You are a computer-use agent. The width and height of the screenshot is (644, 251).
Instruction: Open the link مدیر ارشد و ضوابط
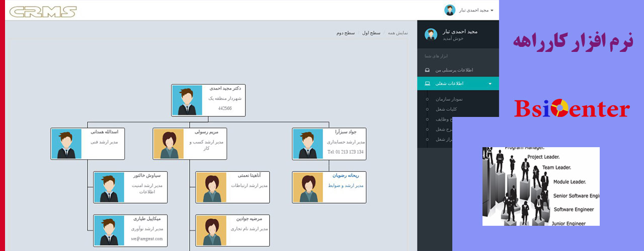coord(346,185)
